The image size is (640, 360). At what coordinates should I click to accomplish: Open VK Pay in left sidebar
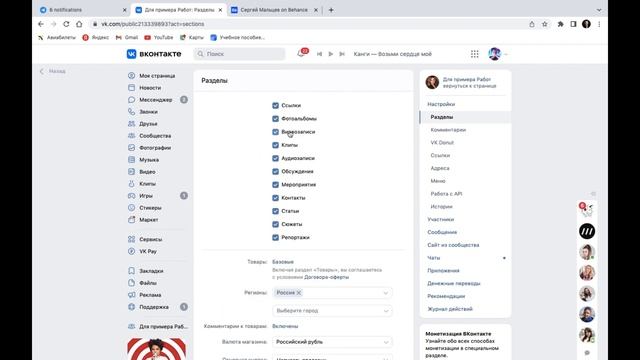148,251
